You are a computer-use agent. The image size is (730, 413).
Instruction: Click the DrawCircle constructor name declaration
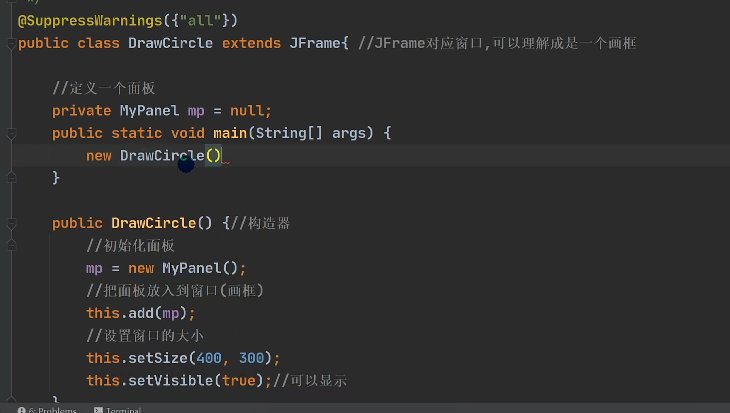click(x=153, y=223)
